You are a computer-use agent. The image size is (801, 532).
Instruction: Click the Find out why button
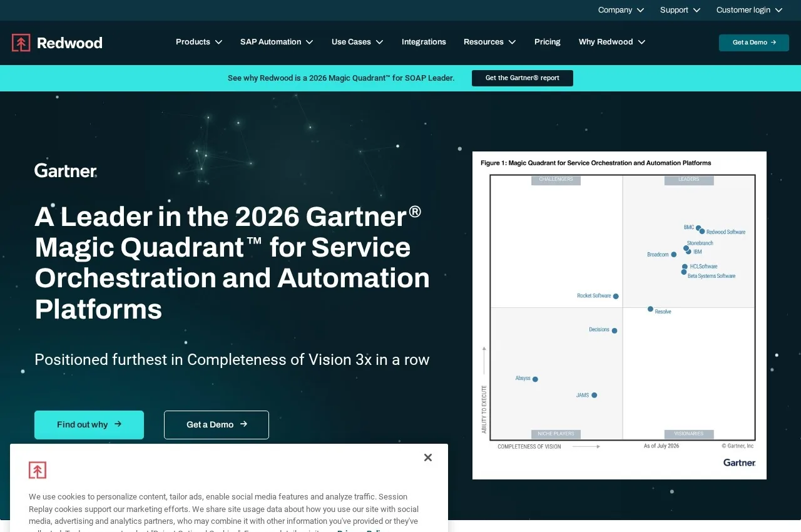(x=89, y=425)
